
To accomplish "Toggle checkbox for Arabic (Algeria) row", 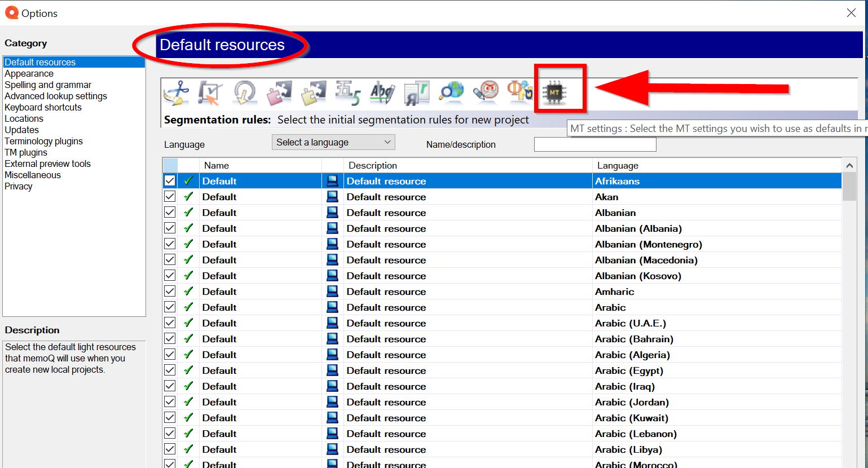I will [x=170, y=355].
